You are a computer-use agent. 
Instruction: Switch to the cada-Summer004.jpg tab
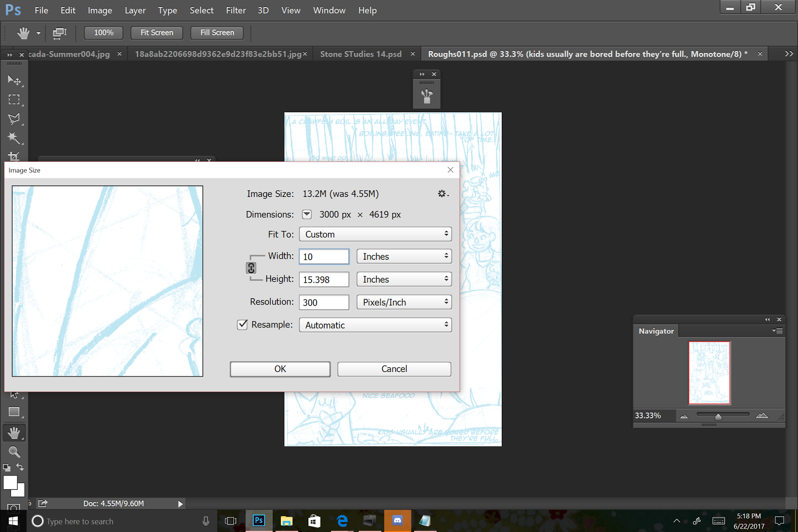point(69,54)
